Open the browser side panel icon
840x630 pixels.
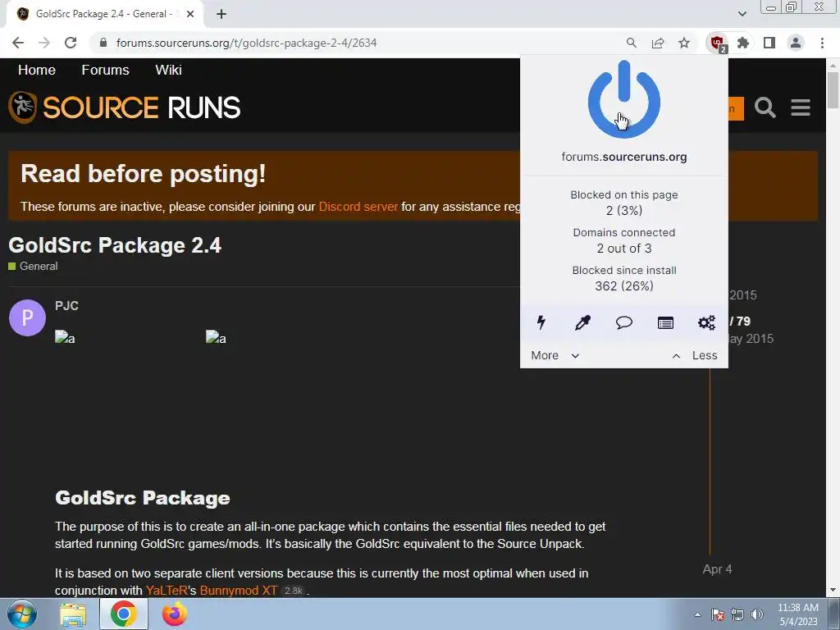click(769, 43)
